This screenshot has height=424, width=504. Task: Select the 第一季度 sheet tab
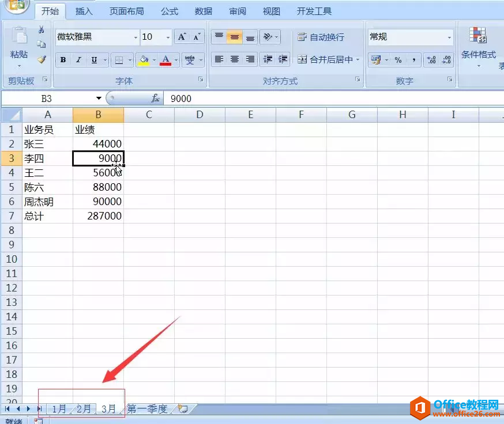coord(148,409)
